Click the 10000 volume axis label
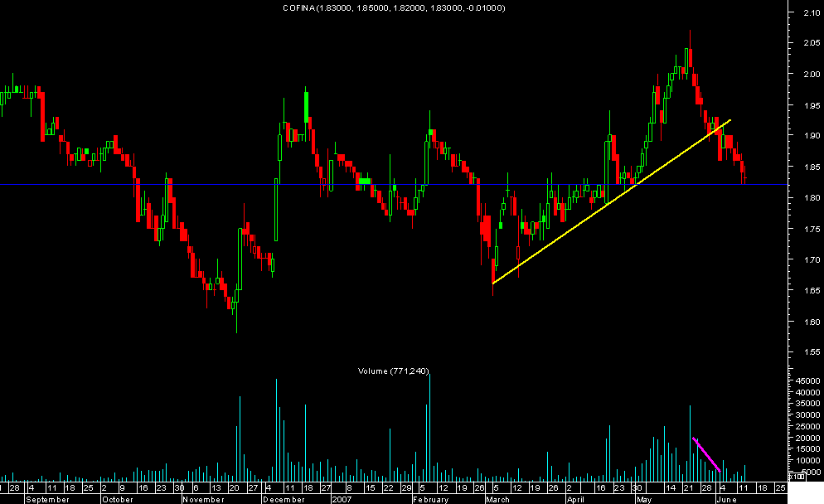Viewport: 824px width, 504px height. [x=807, y=460]
